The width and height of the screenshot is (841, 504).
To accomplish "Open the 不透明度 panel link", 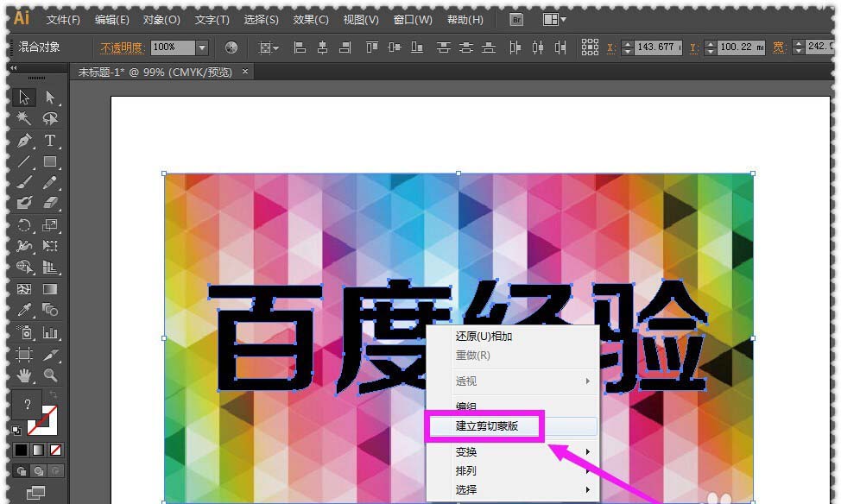I will click(x=122, y=47).
